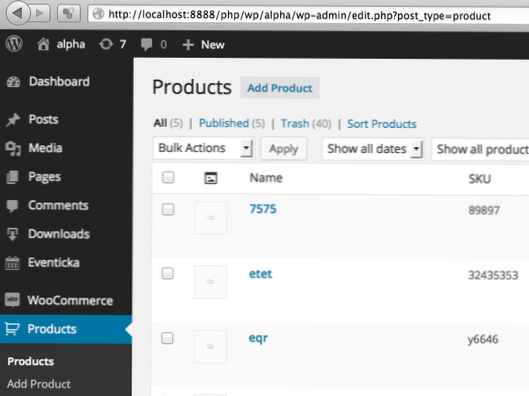Click SKU value y6646
This screenshot has height=396, width=529.
click(483, 340)
